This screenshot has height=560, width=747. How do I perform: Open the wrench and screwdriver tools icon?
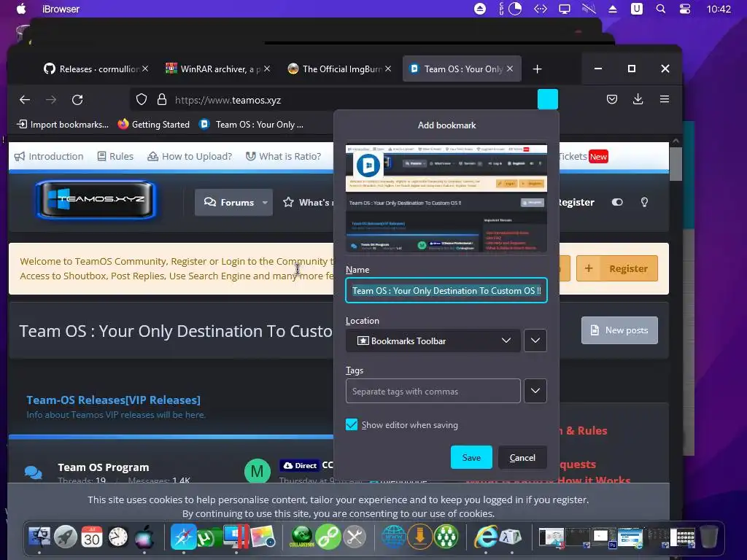pyautogui.click(x=355, y=537)
